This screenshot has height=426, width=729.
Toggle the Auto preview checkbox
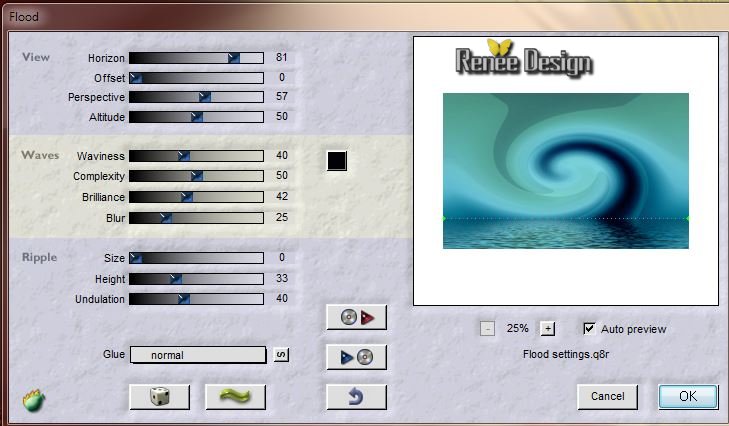pyautogui.click(x=589, y=328)
